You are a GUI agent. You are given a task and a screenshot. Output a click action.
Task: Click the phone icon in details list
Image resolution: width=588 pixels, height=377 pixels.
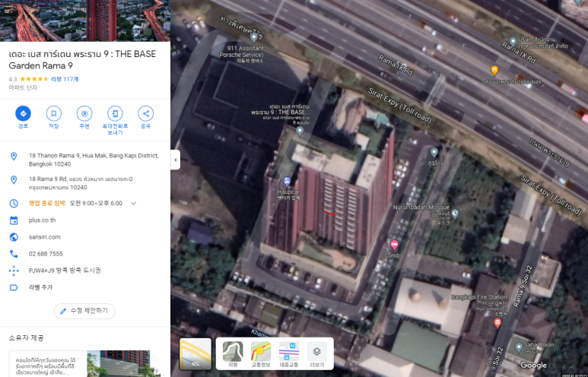tap(14, 254)
